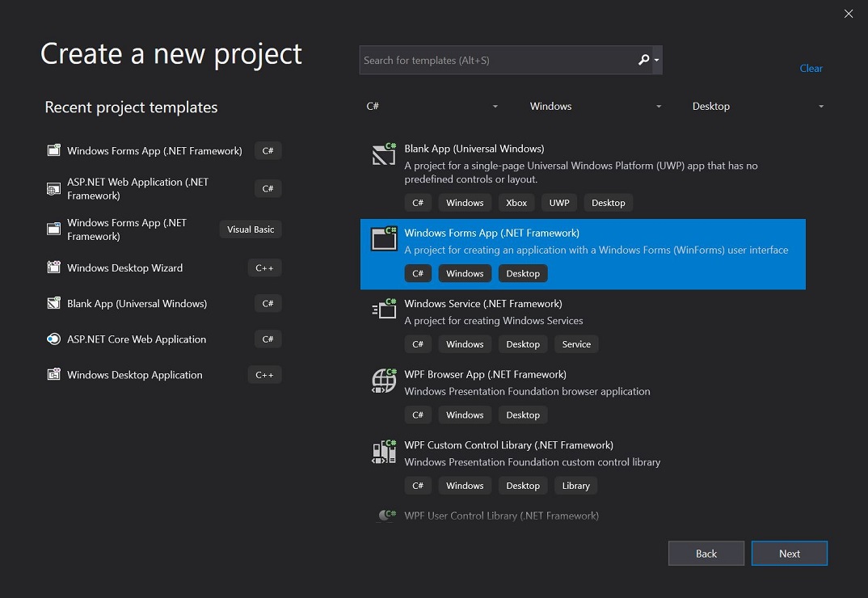Click the Clear filters link
The image size is (868, 598).
tap(811, 69)
